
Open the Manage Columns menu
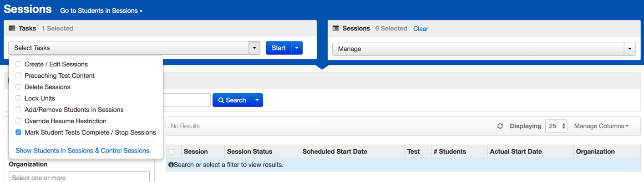(601, 126)
